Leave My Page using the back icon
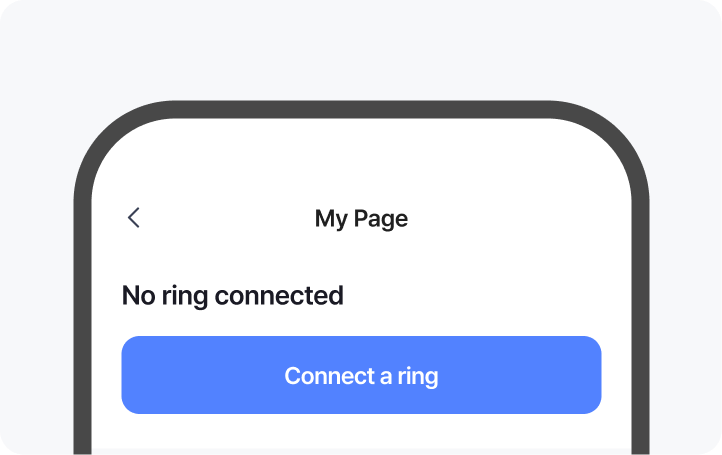 point(134,218)
